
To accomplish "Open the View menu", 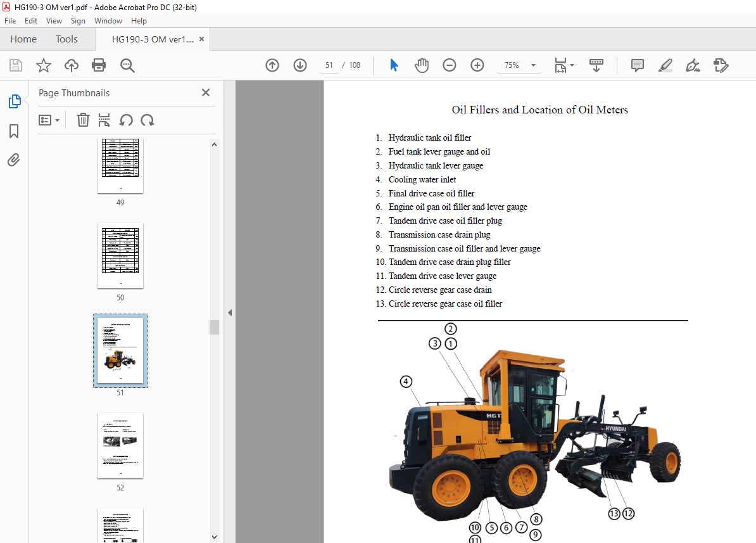I will tap(54, 21).
